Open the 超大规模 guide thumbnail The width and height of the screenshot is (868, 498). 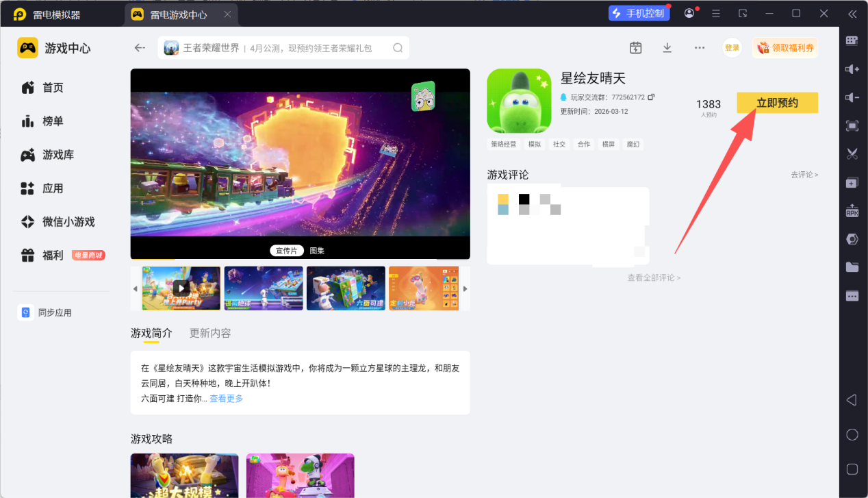185,475
